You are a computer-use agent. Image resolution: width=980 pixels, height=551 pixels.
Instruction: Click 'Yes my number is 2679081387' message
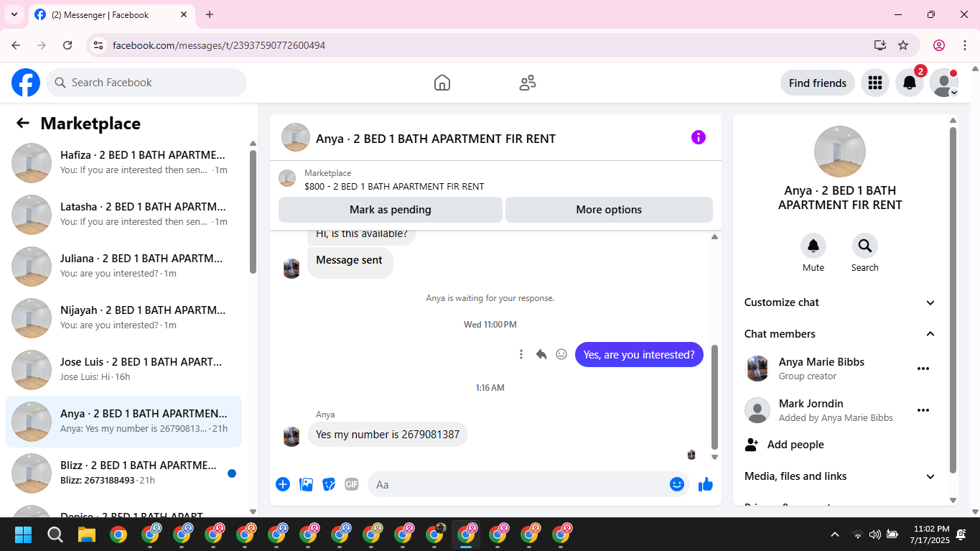pos(388,435)
